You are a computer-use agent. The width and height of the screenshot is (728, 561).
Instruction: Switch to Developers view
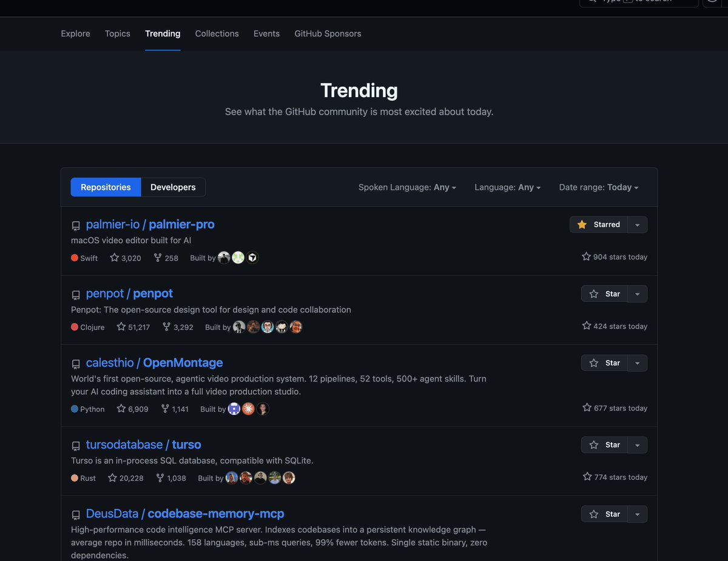pyautogui.click(x=173, y=187)
